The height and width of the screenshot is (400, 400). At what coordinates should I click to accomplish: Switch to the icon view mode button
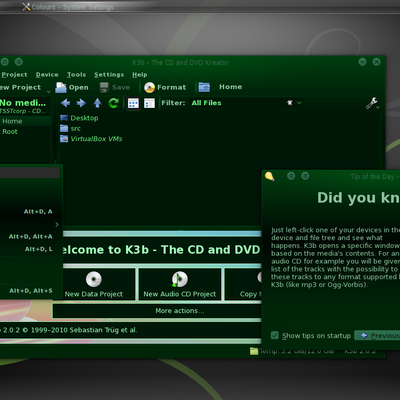tap(133, 103)
